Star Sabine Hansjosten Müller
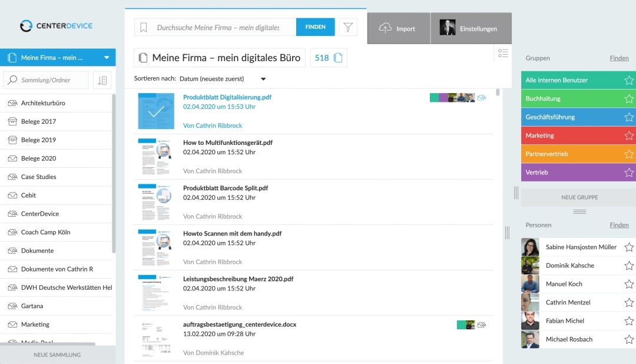 pyautogui.click(x=629, y=247)
